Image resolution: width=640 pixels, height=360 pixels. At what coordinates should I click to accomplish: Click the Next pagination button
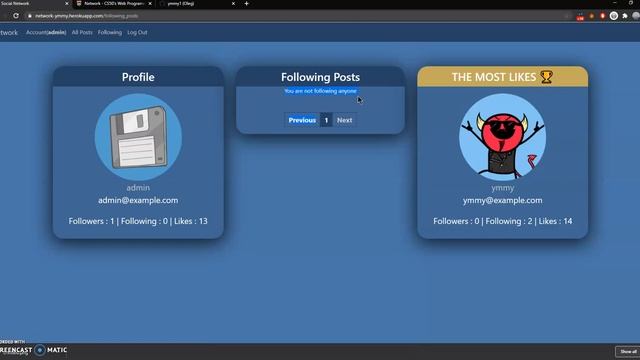point(344,120)
